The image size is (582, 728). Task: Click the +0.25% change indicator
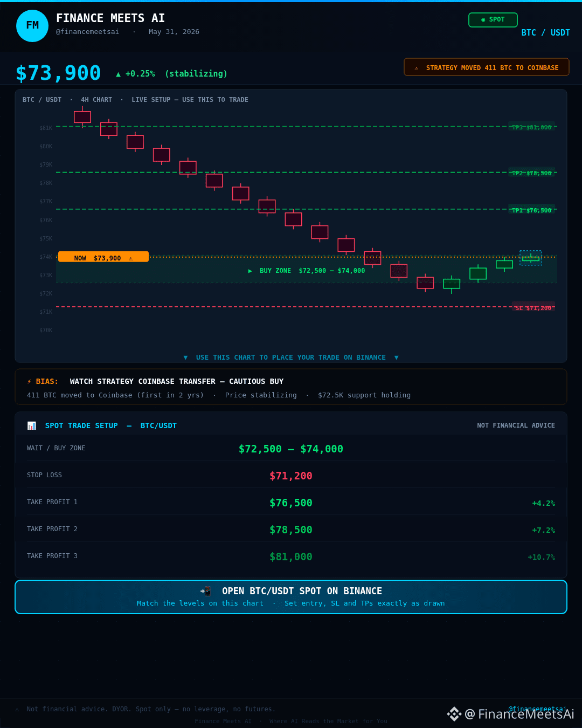click(135, 74)
